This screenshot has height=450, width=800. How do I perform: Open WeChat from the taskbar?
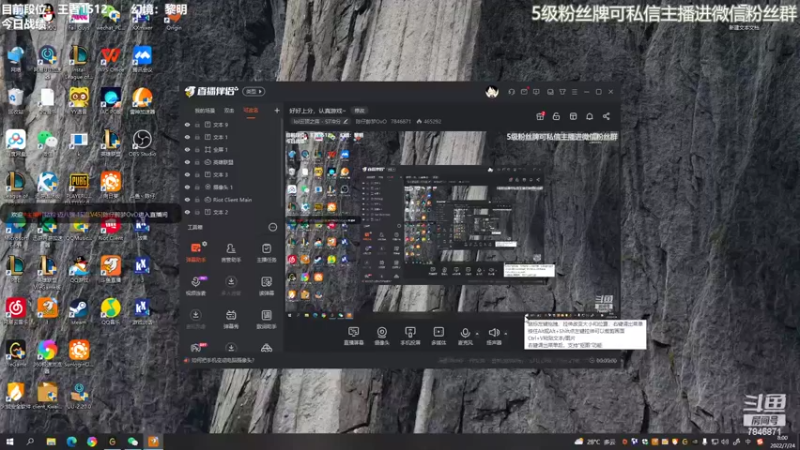pyautogui.click(x=133, y=442)
